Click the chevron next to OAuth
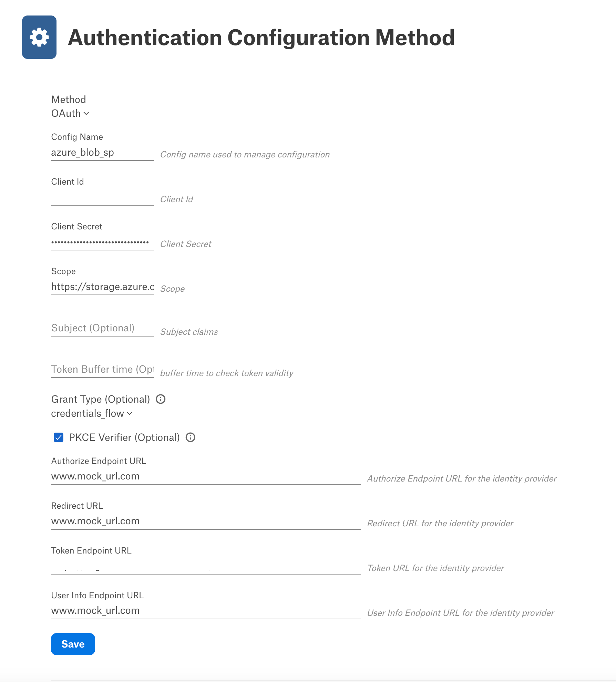Image resolution: width=616 pixels, height=682 pixels. tap(86, 114)
